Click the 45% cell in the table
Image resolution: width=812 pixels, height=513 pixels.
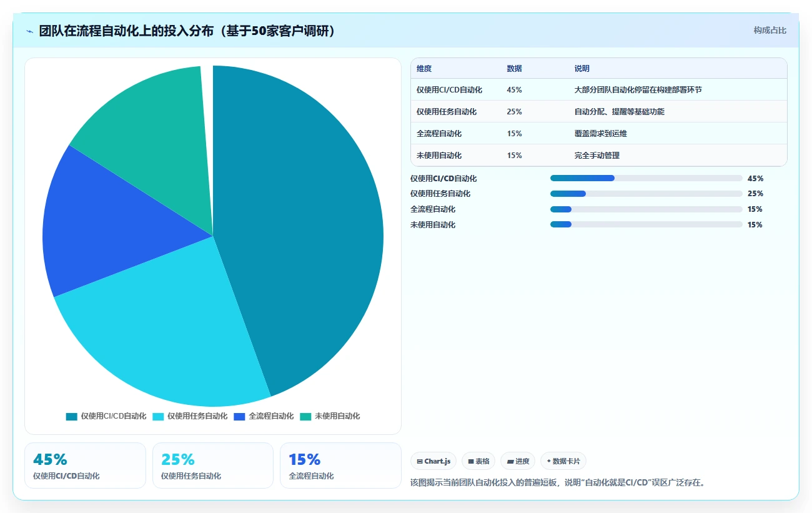[514, 90]
